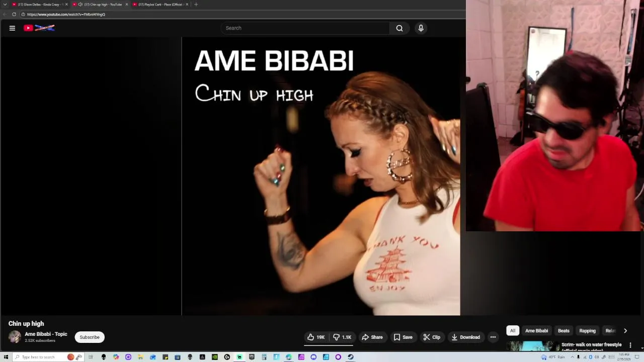View site information icon in address bar

(23, 15)
